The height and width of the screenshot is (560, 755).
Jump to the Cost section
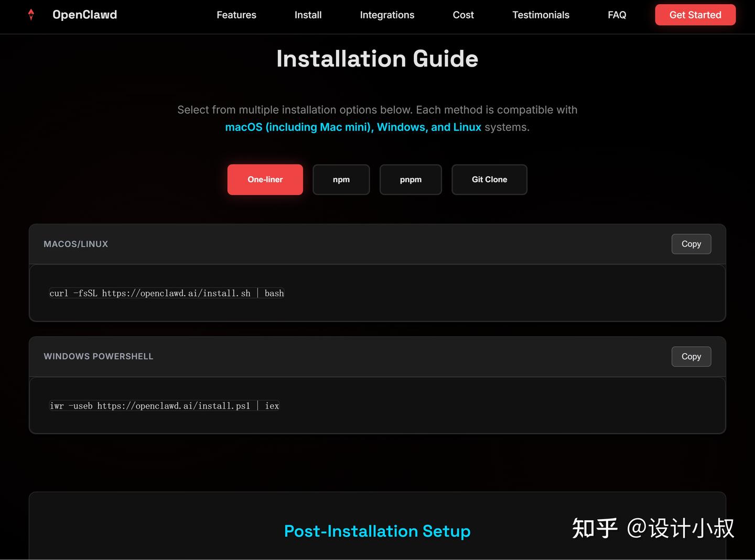point(463,15)
